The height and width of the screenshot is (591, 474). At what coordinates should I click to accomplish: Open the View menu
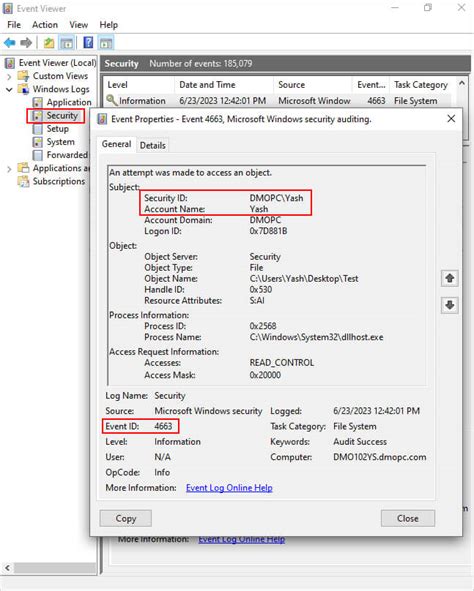click(x=78, y=25)
